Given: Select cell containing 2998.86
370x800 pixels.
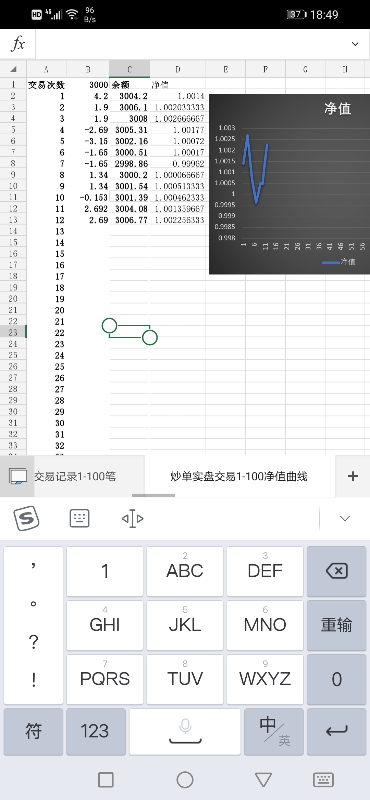Looking at the screenshot, I should pyautogui.click(x=130, y=164).
